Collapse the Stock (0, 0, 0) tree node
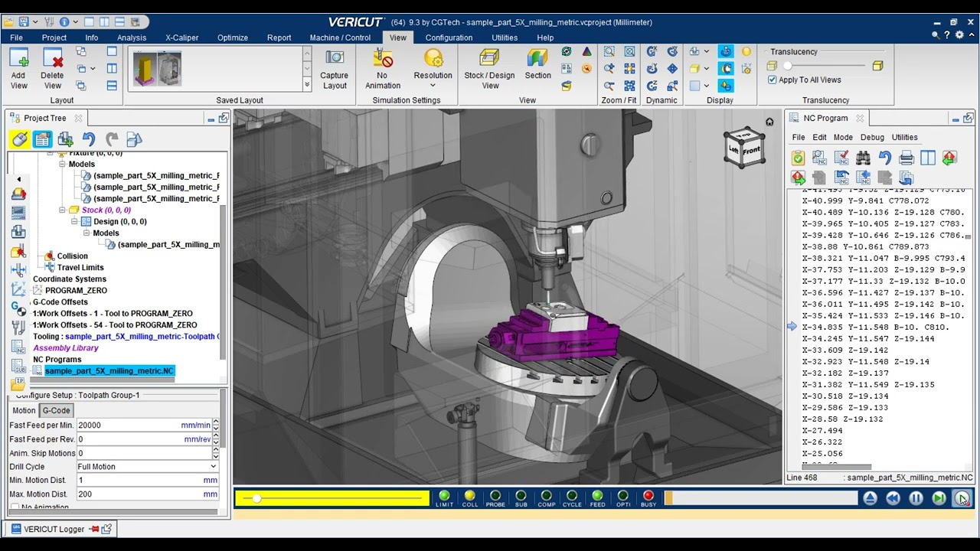Screen dimensions: 980x551 coord(63,210)
